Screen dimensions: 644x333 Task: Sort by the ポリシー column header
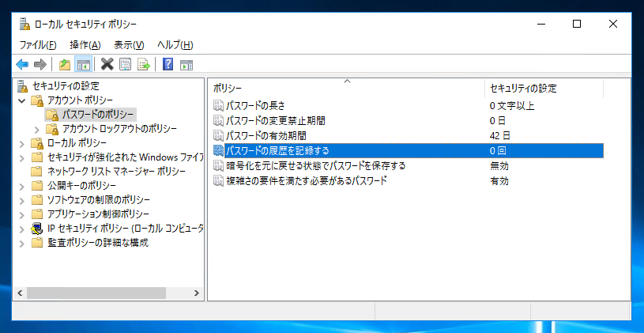tap(347, 88)
